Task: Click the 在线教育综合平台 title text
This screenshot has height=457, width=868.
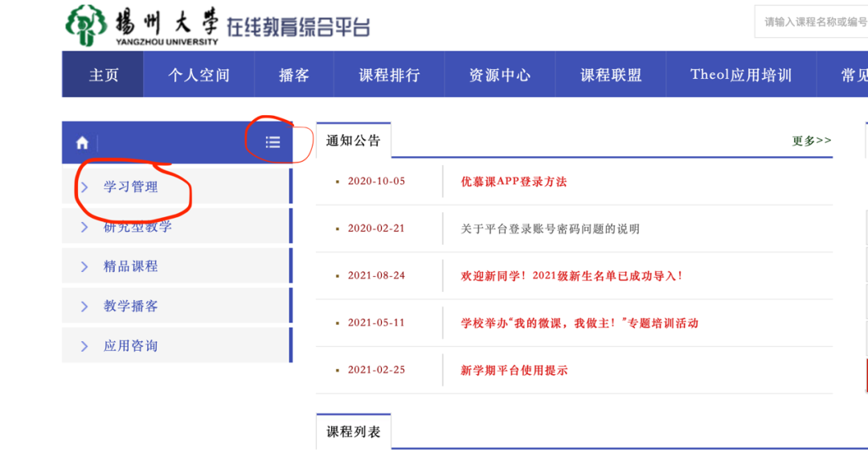Action: pyautogui.click(x=298, y=27)
